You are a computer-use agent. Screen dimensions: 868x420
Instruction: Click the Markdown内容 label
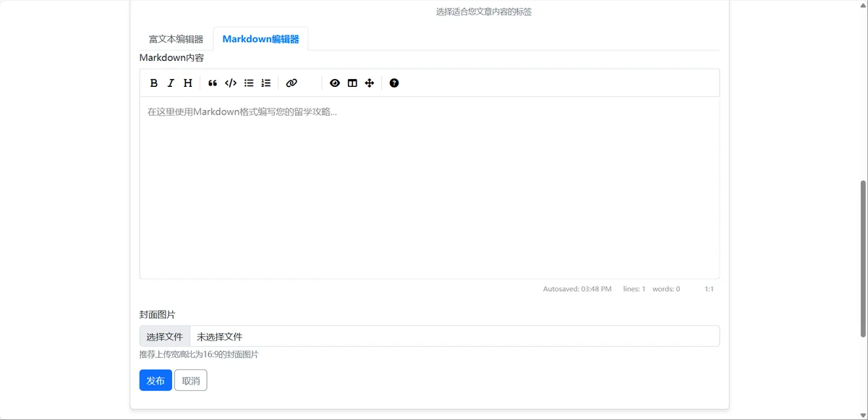(171, 58)
